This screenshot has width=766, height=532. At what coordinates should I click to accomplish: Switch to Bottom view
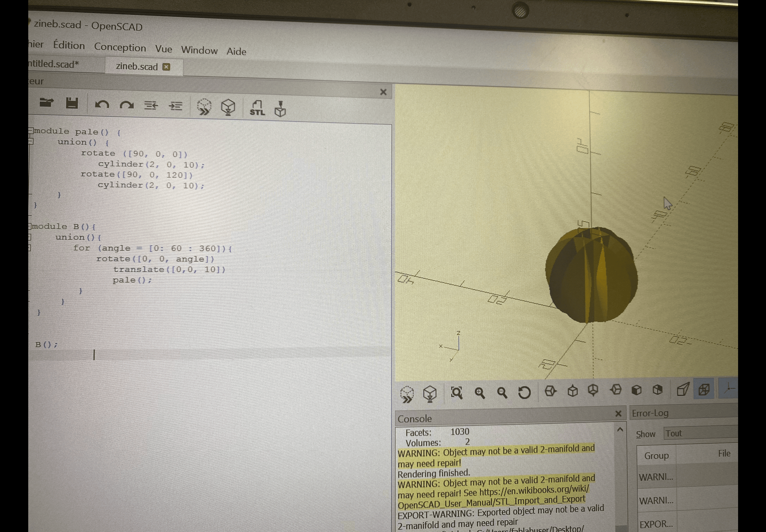click(593, 390)
